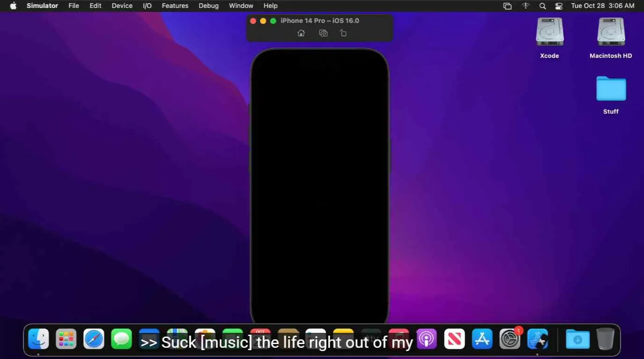This screenshot has height=359, width=644.
Task: Launch Safari from the Dock
Action: click(94, 339)
